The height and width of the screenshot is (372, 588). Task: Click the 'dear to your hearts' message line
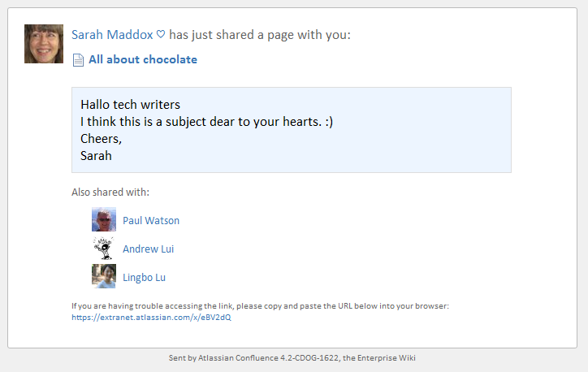pyautogui.click(x=206, y=122)
